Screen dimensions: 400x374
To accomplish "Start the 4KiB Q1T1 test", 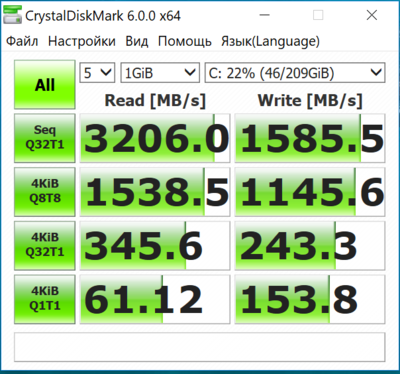I will [45, 299].
